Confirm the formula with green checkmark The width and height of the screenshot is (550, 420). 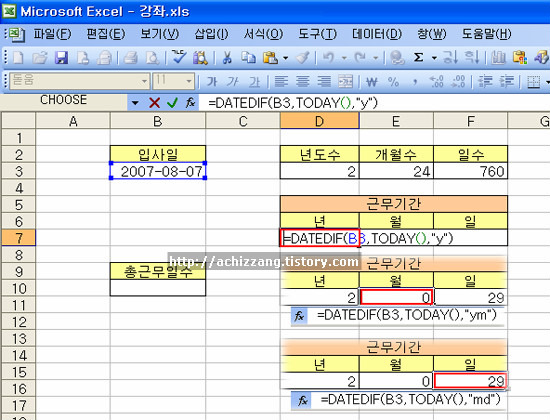(172, 103)
